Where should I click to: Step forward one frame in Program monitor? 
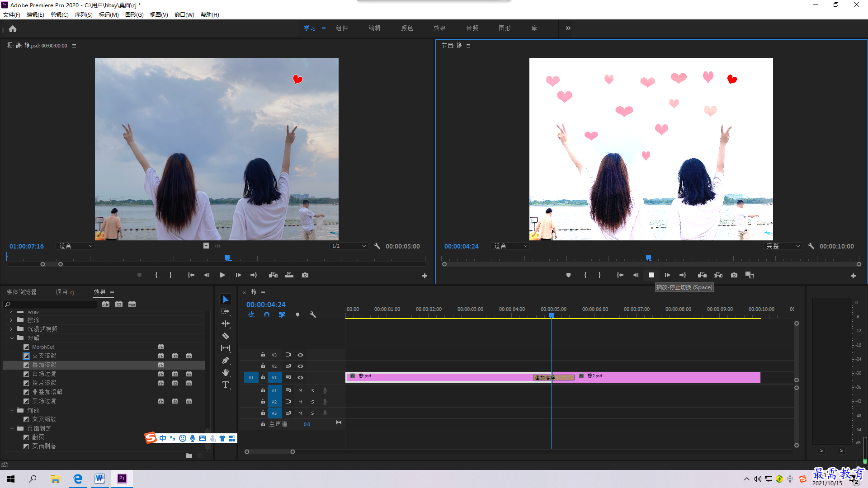pos(667,275)
